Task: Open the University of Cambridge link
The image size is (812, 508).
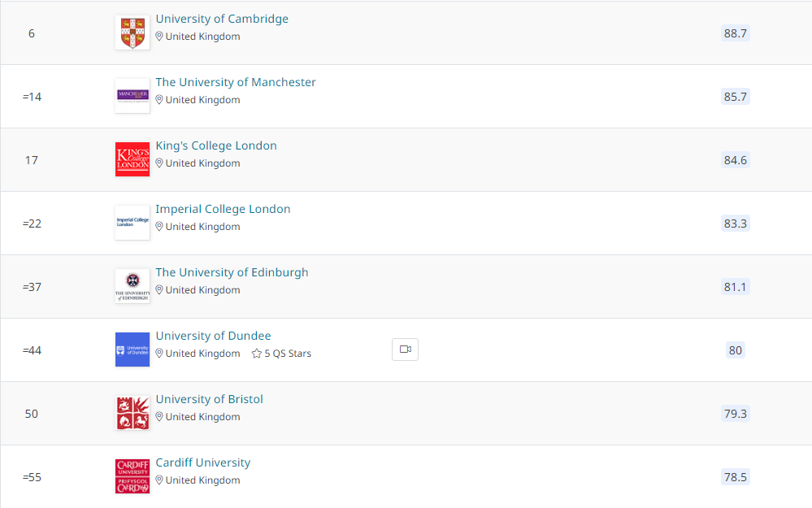Action: pyautogui.click(x=222, y=19)
